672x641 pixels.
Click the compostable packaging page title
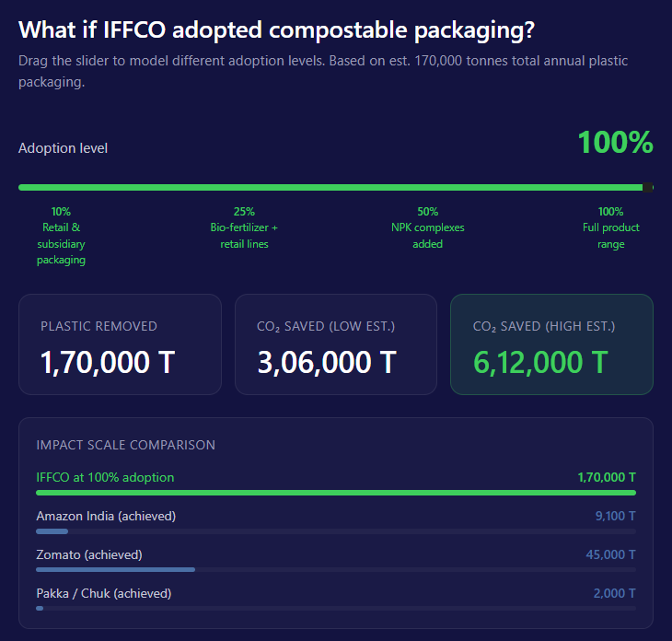[276, 29]
